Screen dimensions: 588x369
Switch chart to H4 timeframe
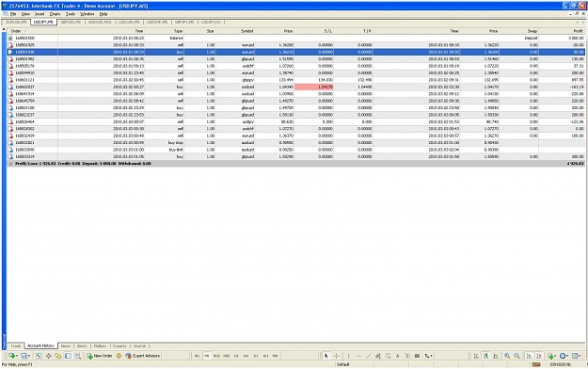click(x=246, y=356)
